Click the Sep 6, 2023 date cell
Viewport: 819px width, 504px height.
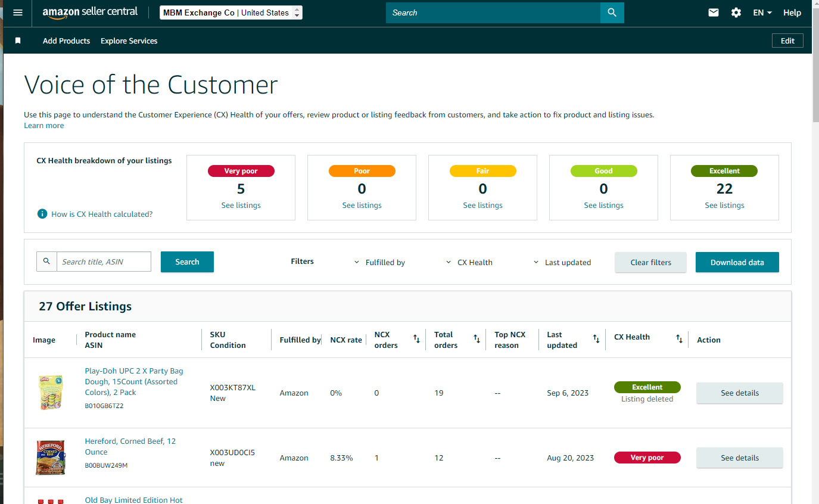tap(568, 393)
